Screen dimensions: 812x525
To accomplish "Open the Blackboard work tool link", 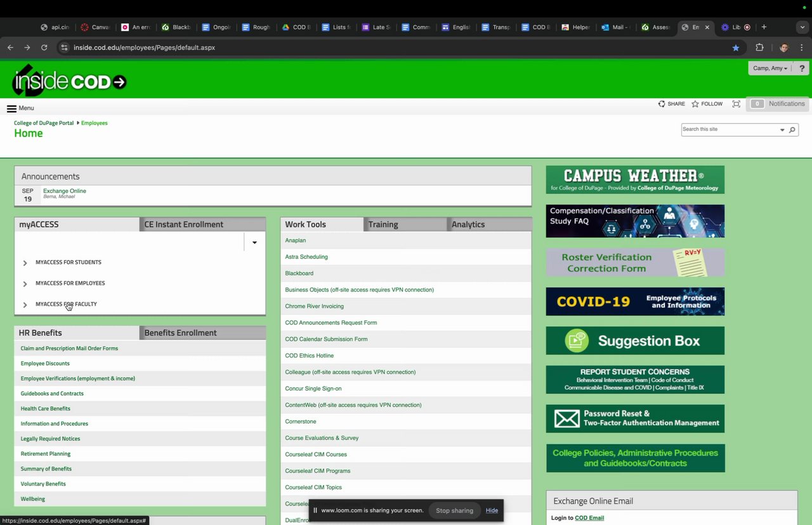I will (299, 274).
